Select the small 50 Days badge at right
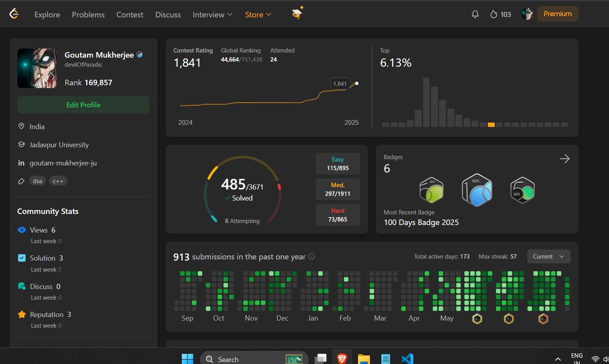 522,190
